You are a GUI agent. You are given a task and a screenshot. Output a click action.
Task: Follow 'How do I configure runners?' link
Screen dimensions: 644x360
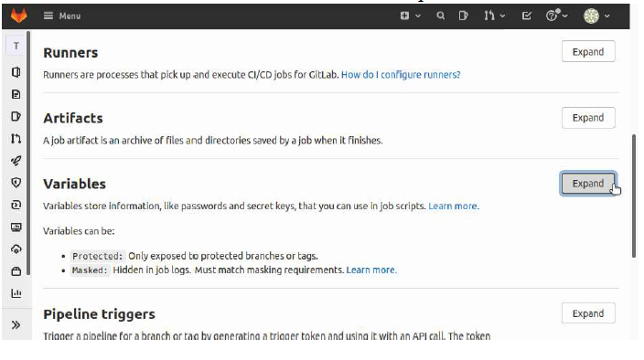tap(401, 75)
